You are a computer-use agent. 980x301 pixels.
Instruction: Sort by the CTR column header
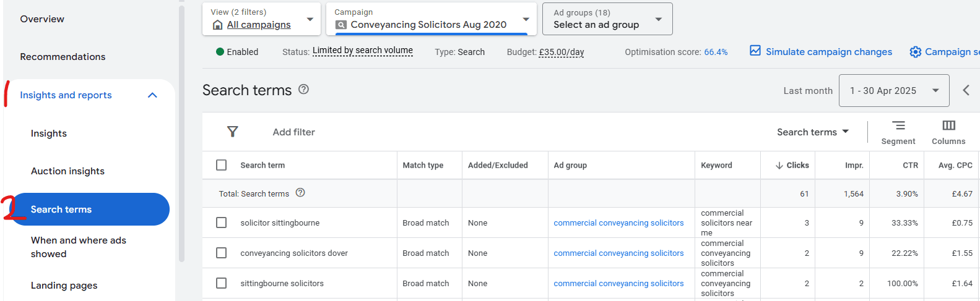click(x=910, y=165)
